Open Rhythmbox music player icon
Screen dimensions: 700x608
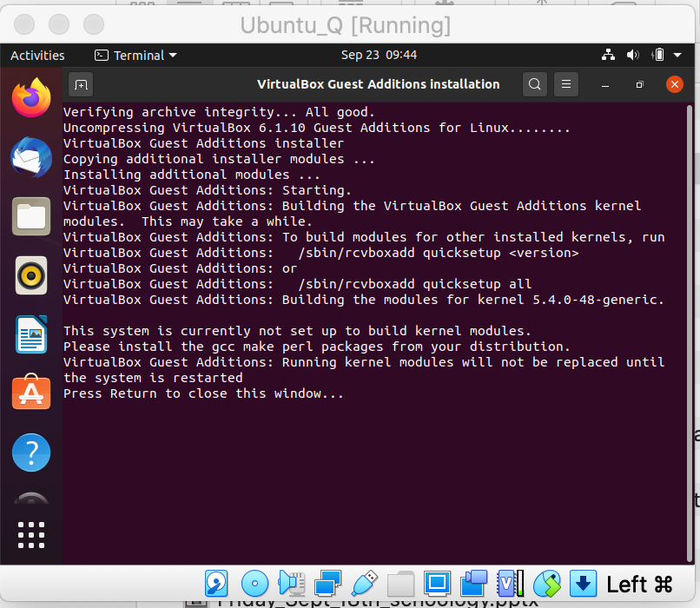click(x=31, y=275)
